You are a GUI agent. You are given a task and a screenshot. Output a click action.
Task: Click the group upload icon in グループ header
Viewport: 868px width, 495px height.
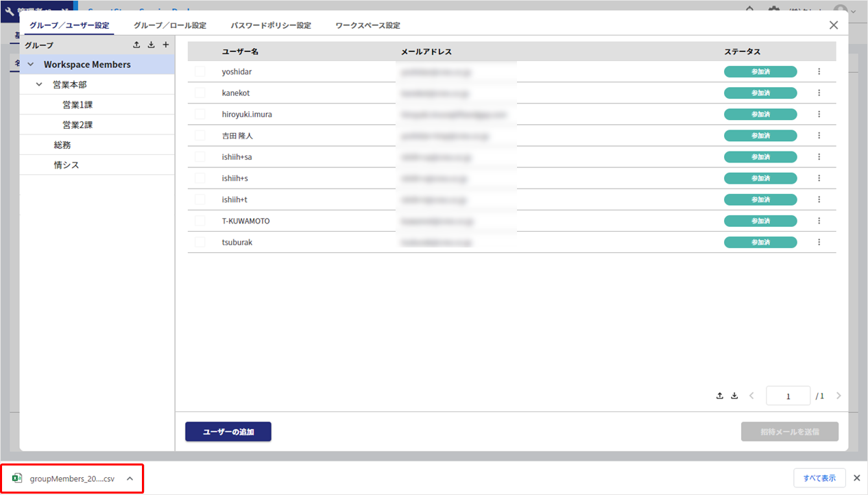tap(136, 45)
